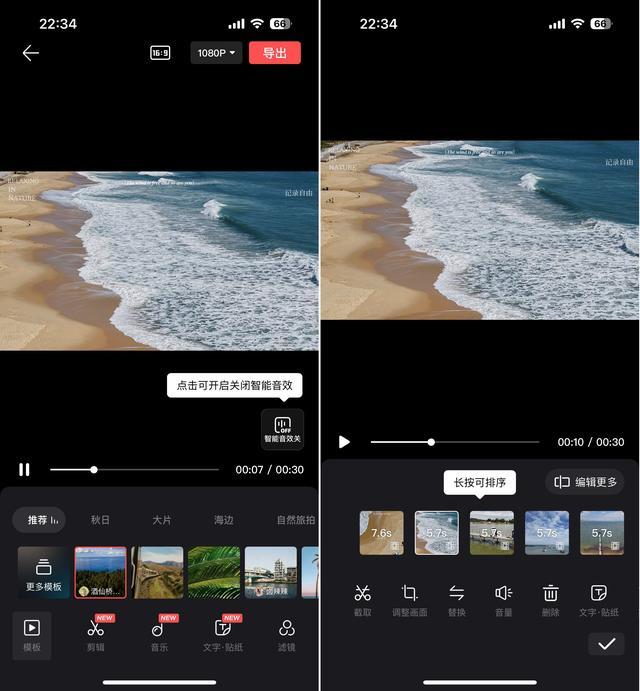Pause the video playback
Image resolution: width=640 pixels, height=691 pixels.
coord(24,469)
